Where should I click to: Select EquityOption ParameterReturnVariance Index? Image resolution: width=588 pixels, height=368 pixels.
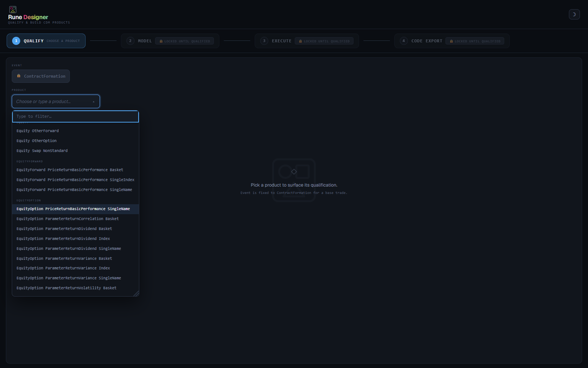[x=75, y=268]
